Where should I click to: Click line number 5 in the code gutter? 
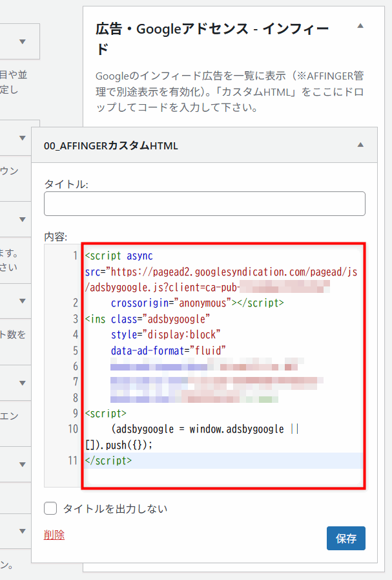coord(76,350)
